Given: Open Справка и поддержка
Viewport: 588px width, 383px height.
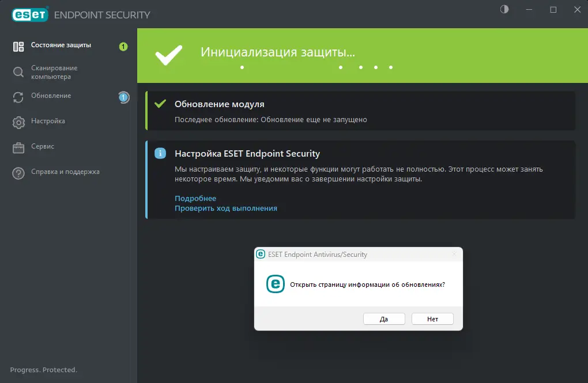Looking at the screenshot, I should point(65,172).
